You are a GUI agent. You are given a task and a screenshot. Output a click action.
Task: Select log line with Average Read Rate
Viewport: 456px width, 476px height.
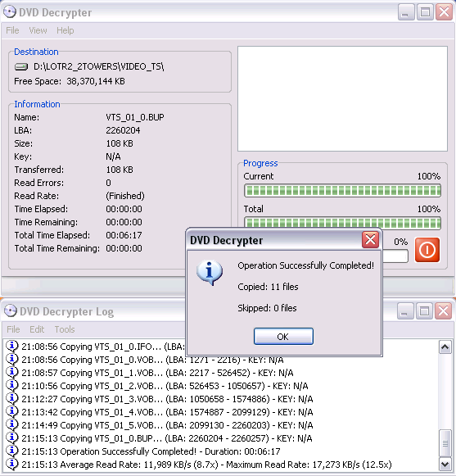click(x=206, y=465)
